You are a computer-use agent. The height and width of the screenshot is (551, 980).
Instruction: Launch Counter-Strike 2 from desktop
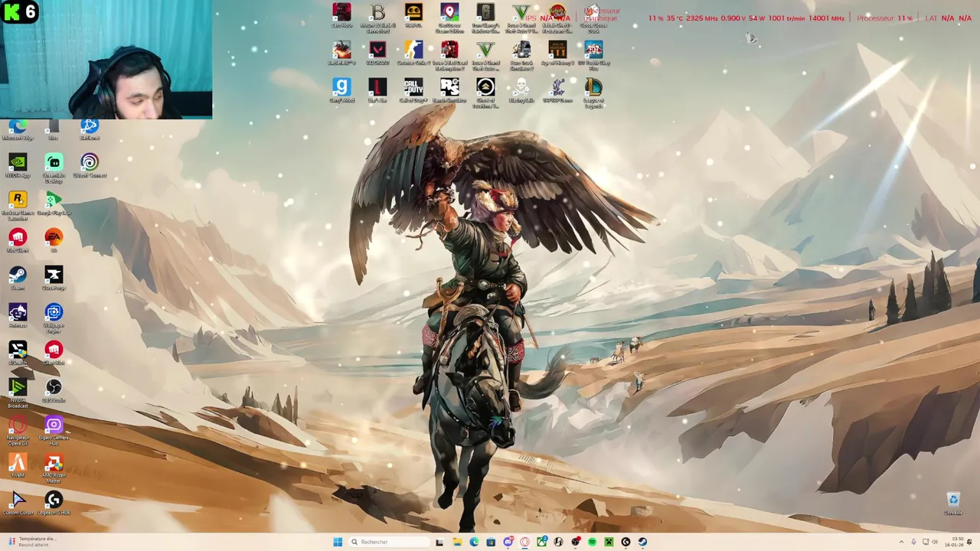tap(413, 54)
